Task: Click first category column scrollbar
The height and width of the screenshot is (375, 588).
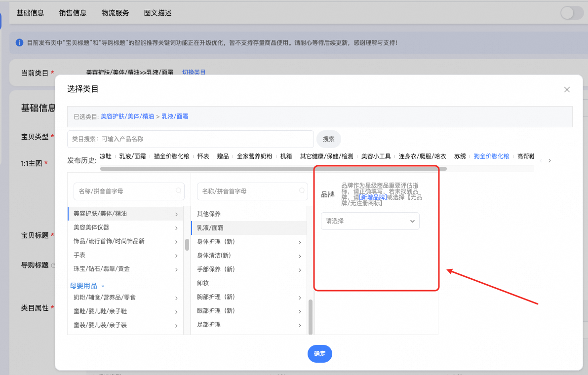Action: pos(187,245)
